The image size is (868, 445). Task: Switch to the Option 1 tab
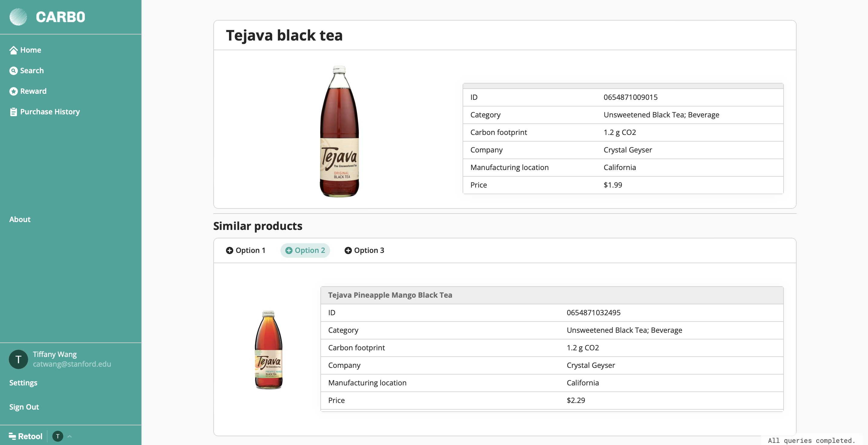point(246,250)
